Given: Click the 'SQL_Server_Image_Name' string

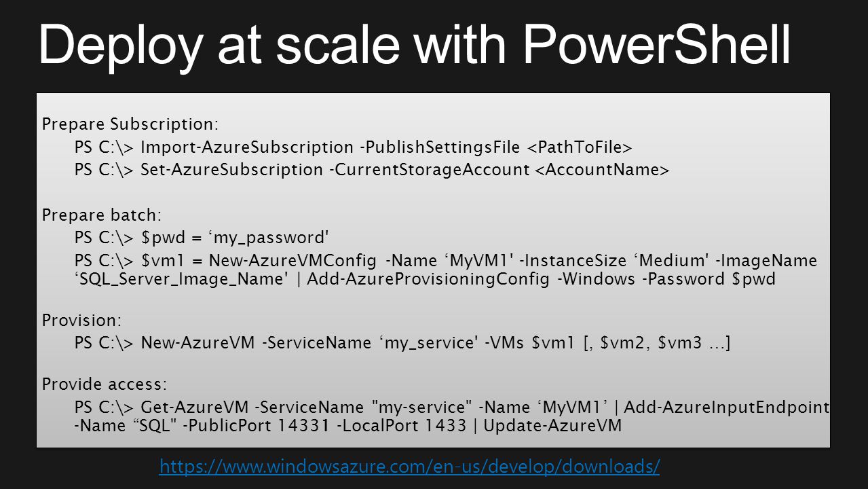Looking at the screenshot, I should coord(184,279).
